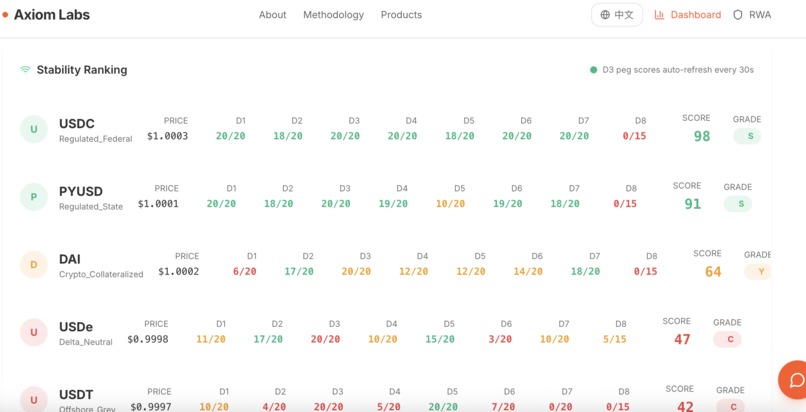This screenshot has height=412, width=806.
Task: Click USDT D2 value 4/20
Action: [274, 407]
